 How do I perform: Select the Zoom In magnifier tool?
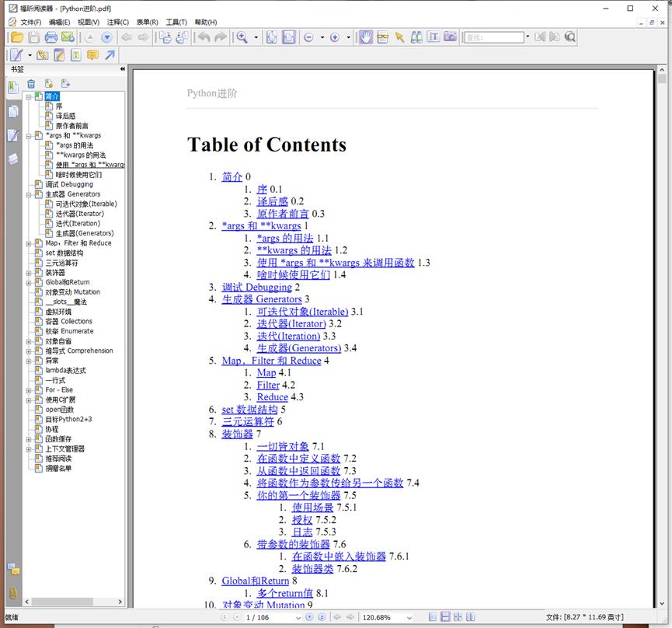242,37
